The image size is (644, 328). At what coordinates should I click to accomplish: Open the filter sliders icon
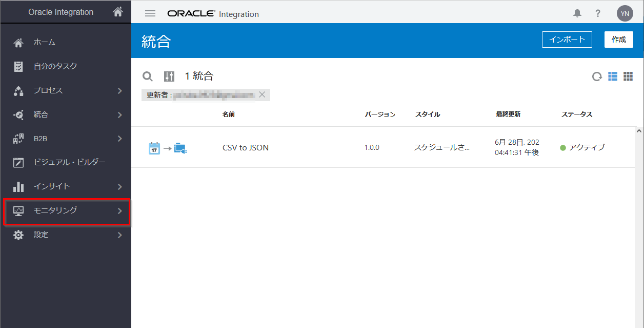pyautogui.click(x=169, y=76)
